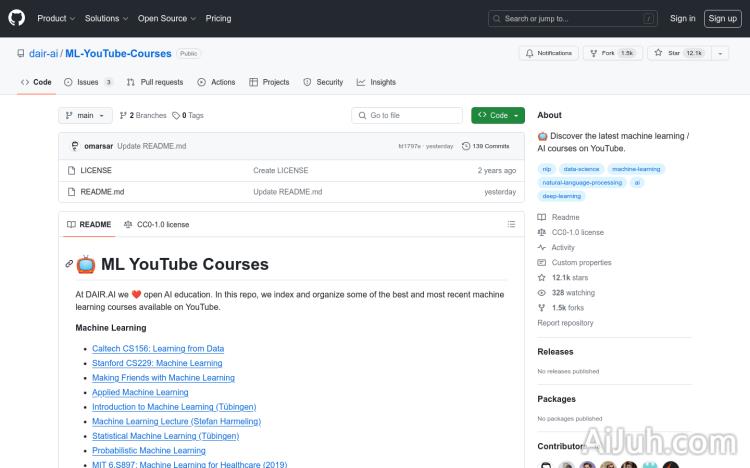Open the Probabilistic Machine Learning link
Viewport: 750px width, 468px height.
pyautogui.click(x=149, y=451)
